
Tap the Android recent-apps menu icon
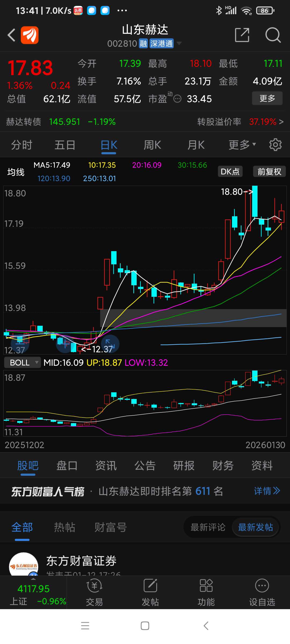pyautogui.click(x=85, y=626)
